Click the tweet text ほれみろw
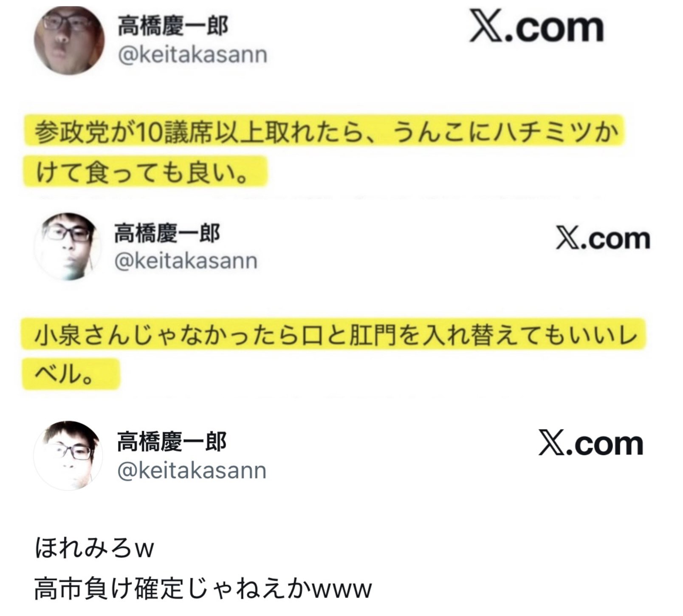The width and height of the screenshot is (683, 616). [x=94, y=548]
